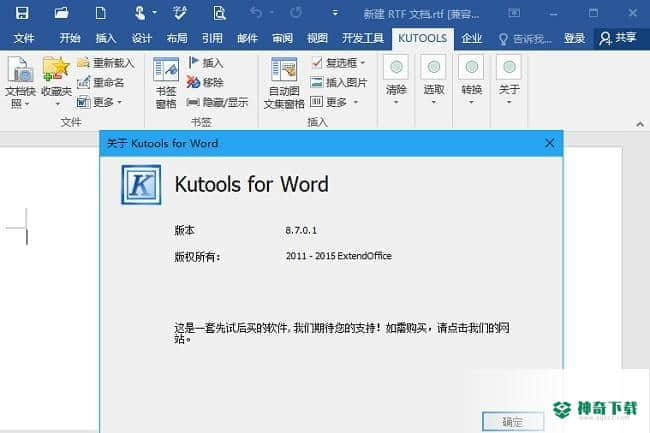Open the 文档快照 document snapshot tool
Image resolution: width=650 pixels, height=433 pixels.
tap(20, 82)
